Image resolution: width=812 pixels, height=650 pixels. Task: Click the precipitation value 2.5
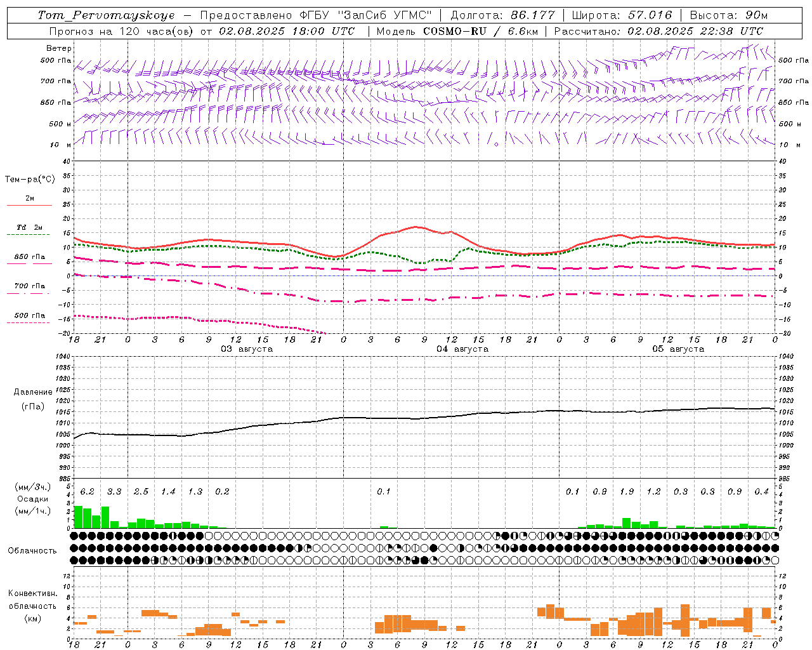[141, 492]
